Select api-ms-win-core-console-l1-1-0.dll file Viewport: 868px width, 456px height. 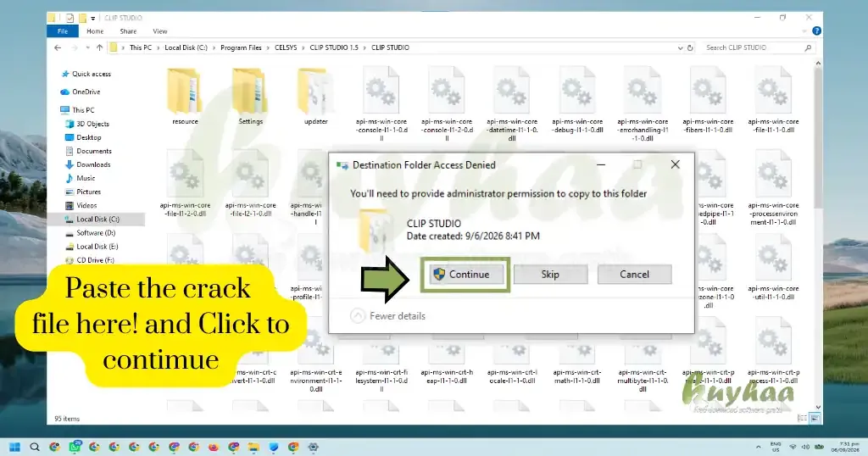point(381,103)
